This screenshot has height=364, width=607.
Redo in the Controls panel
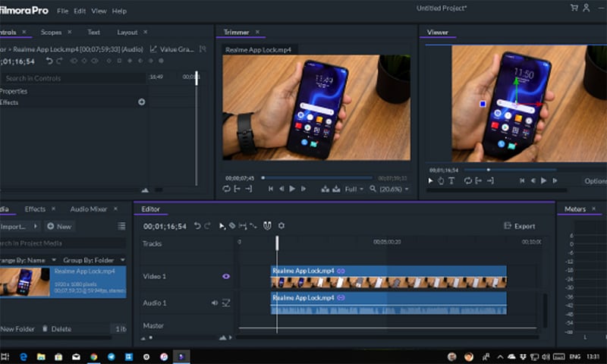(59, 61)
